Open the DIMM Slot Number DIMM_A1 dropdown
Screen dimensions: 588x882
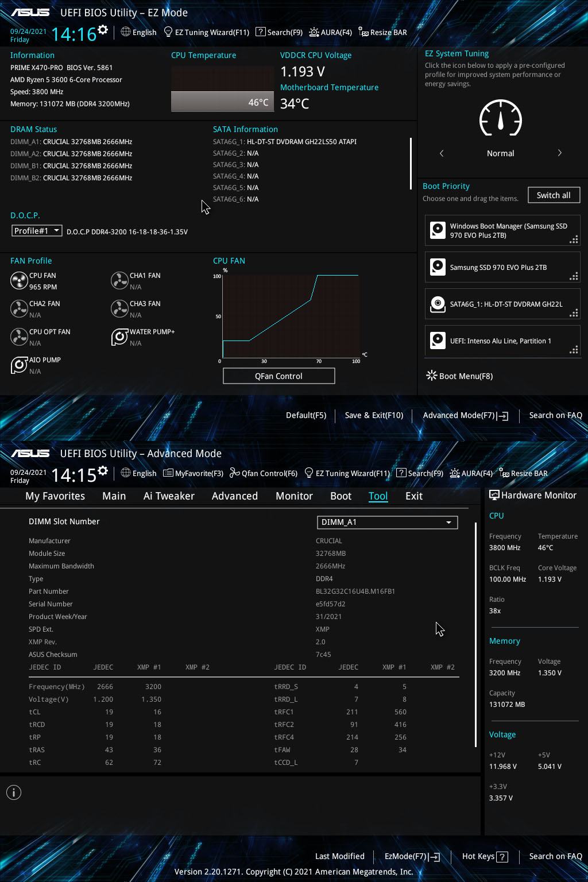click(387, 522)
